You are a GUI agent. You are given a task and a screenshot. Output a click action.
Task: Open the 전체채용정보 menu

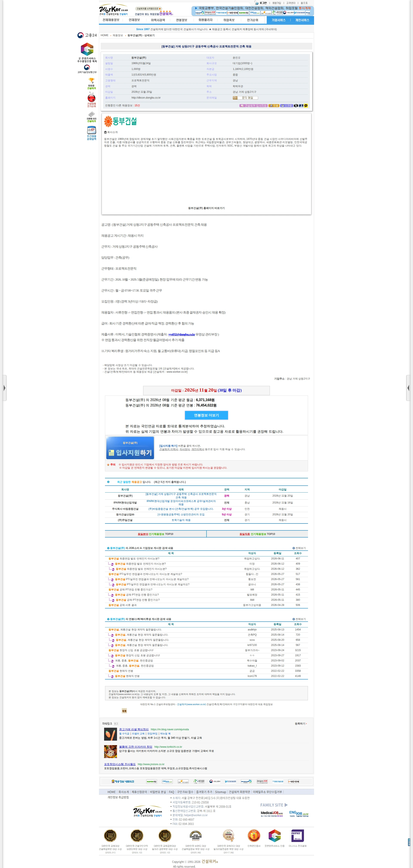point(111,20)
